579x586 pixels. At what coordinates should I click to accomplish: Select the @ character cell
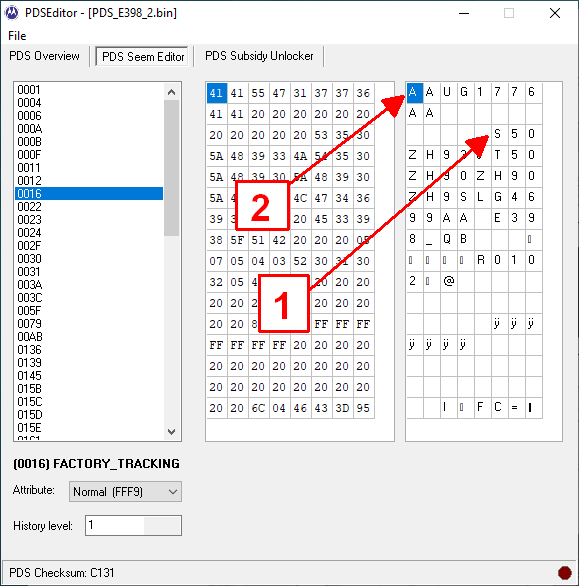449,281
